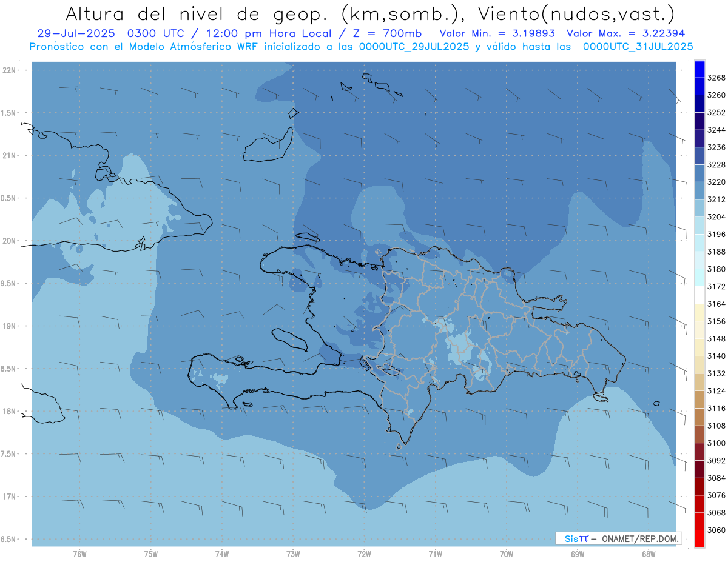The width and height of the screenshot is (728, 562).
Task: Pick the colorbar swatch between 3084 and 3092
Action: 699,469
